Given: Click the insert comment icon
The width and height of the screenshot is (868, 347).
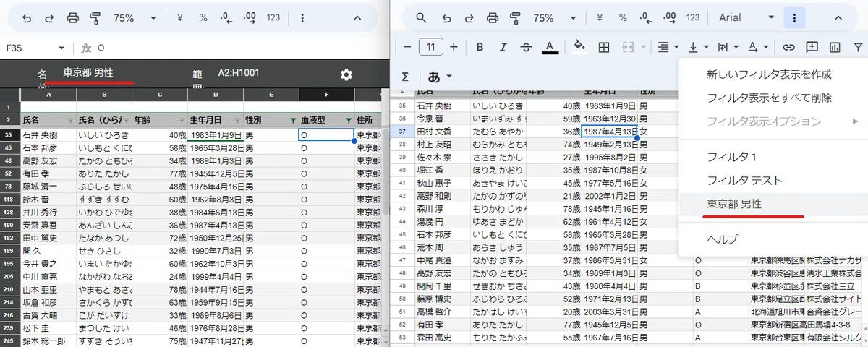Looking at the screenshot, I should coord(812,47).
